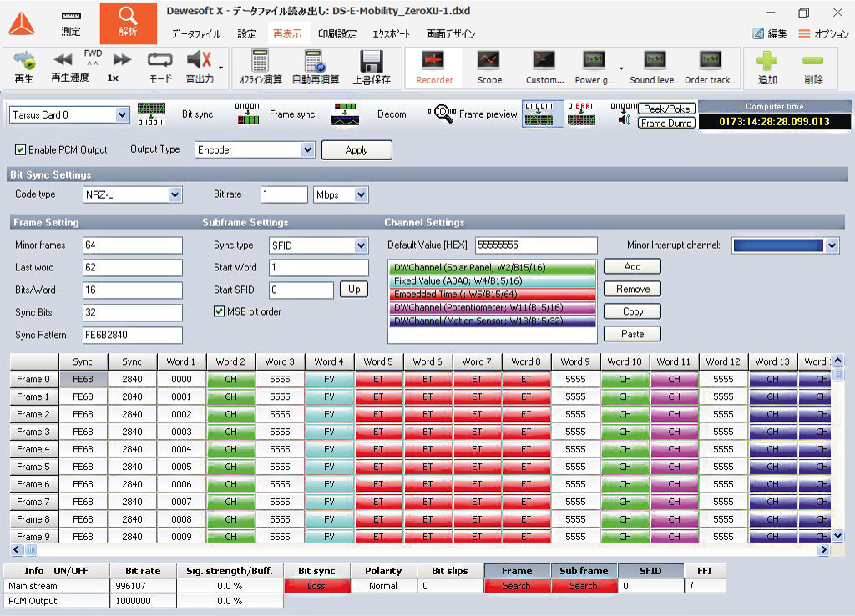This screenshot has height=616, width=855.
Task: Click the highlighted PCM output icon beside Frame preview
Action: 542,114
